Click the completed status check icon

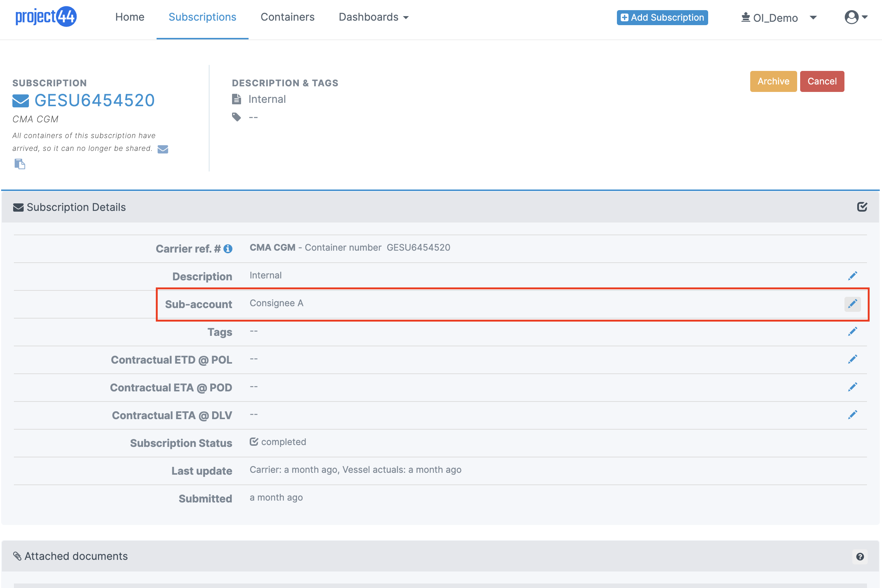(x=254, y=442)
